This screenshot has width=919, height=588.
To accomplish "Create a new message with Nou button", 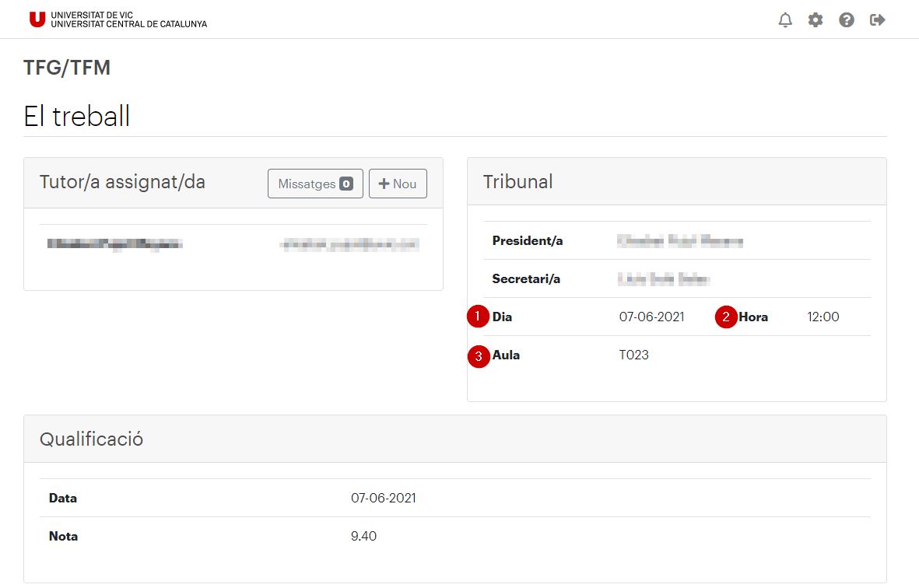I will 398,184.
